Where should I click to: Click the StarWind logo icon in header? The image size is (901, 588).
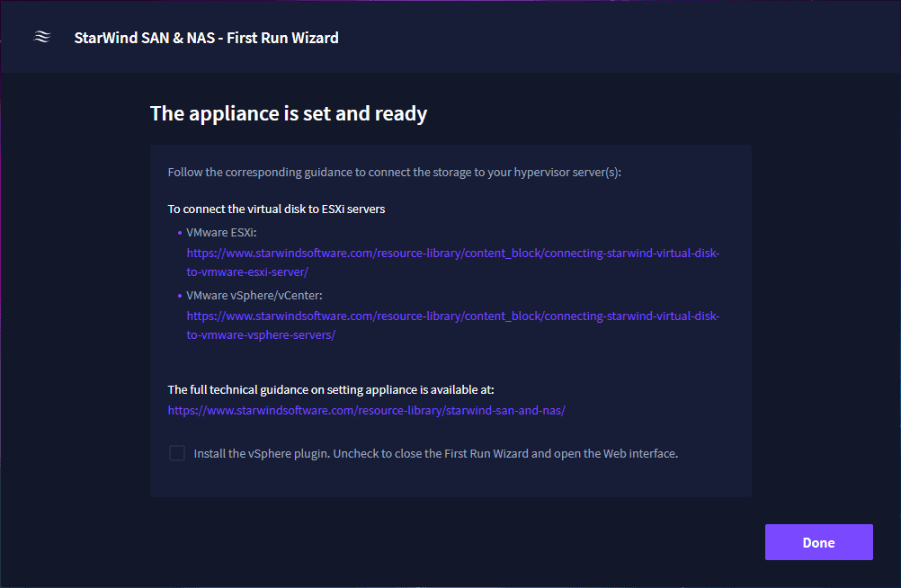point(42,37)
